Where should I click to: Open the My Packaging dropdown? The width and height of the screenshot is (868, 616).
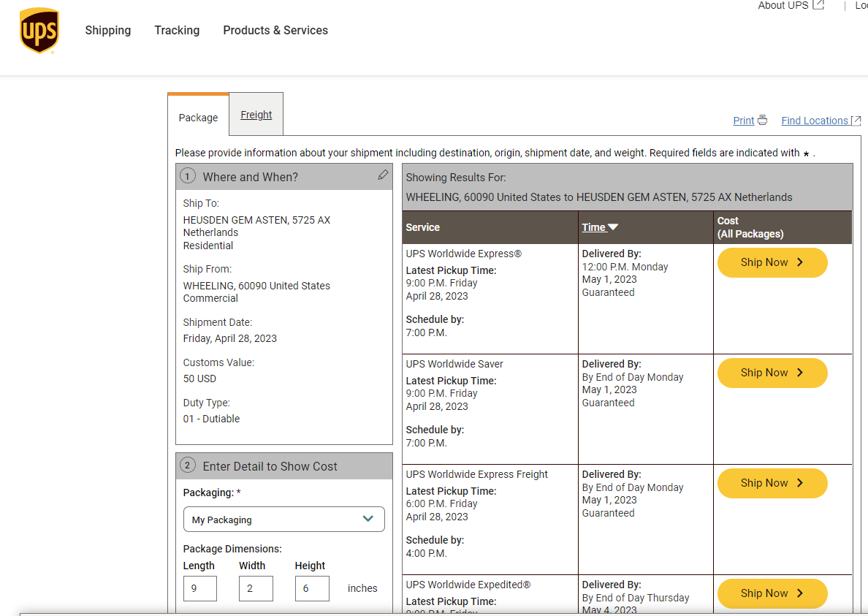284,519
